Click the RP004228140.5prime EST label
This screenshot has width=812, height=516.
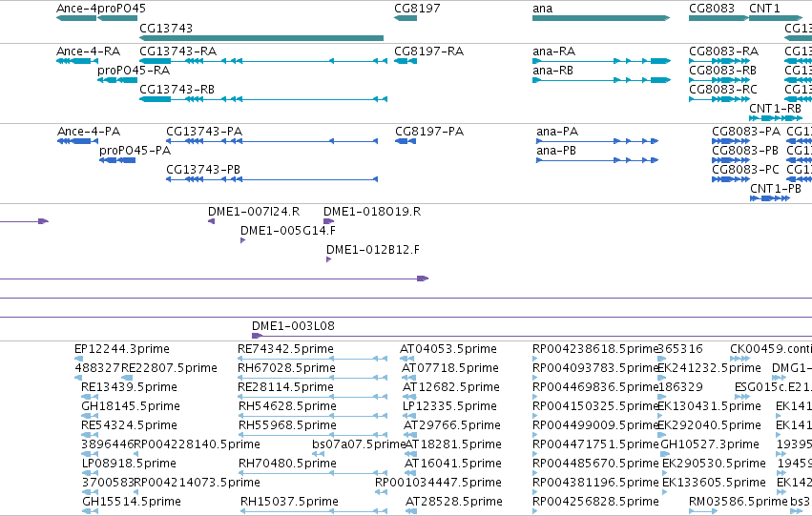197,445
